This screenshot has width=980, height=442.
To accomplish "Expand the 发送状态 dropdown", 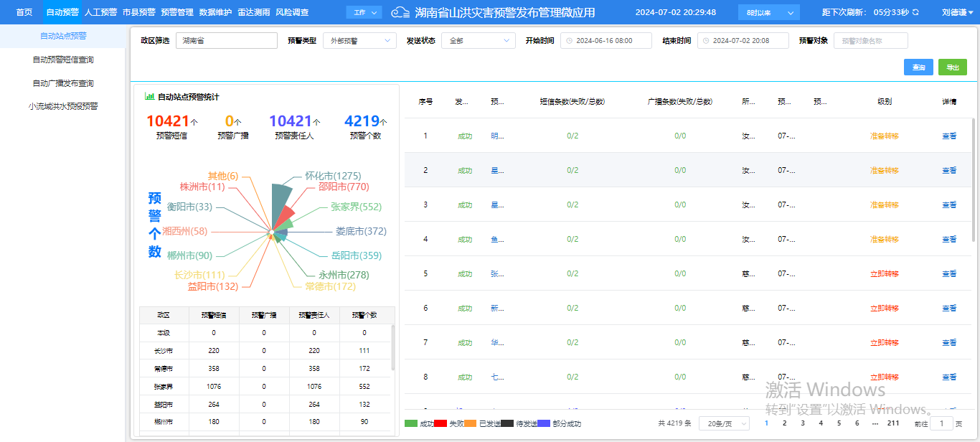I will (478, 41).
